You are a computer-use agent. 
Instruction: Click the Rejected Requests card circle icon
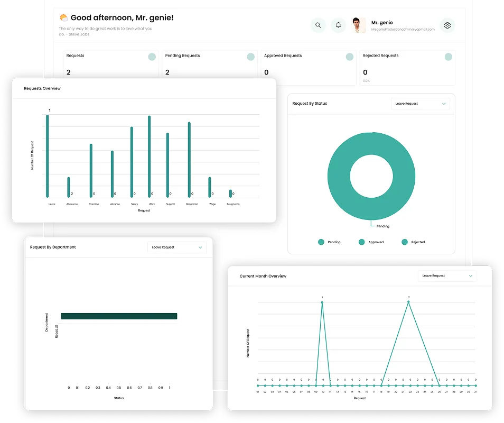tap(448, 57)
